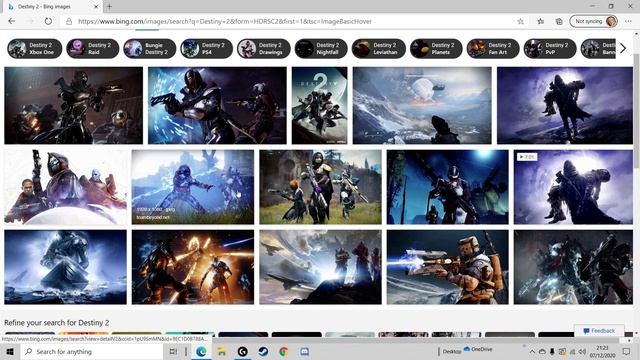Image resolution: width=640 pixels, height=360 pixels.
Task: Filter by Destiny 2 Nightfall chip
Action: click(321, 49)
